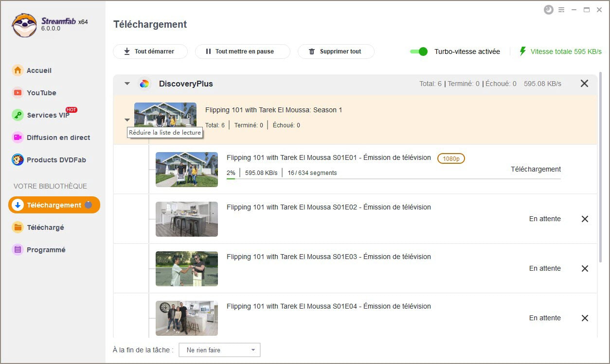Click the '595.08 KB/s' speed in DiscoveryPlus header
The height and width of the screenshot is (364, 610).
pos(542,84)
